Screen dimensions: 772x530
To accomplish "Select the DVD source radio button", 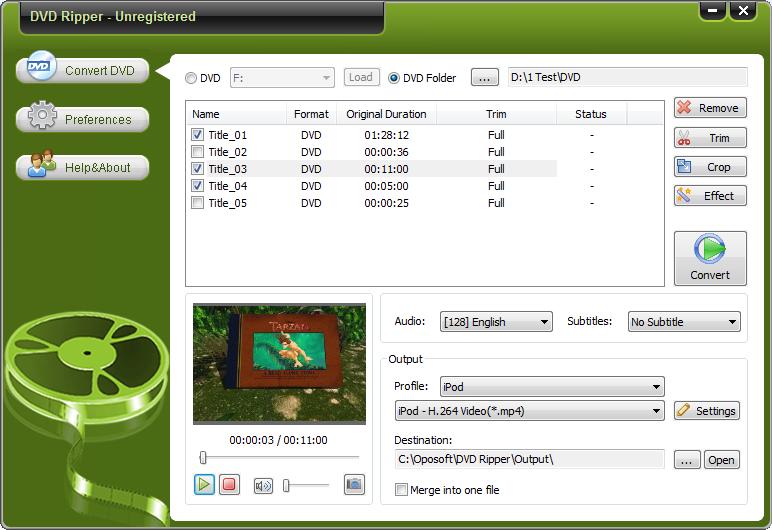I will coord(191,78).
